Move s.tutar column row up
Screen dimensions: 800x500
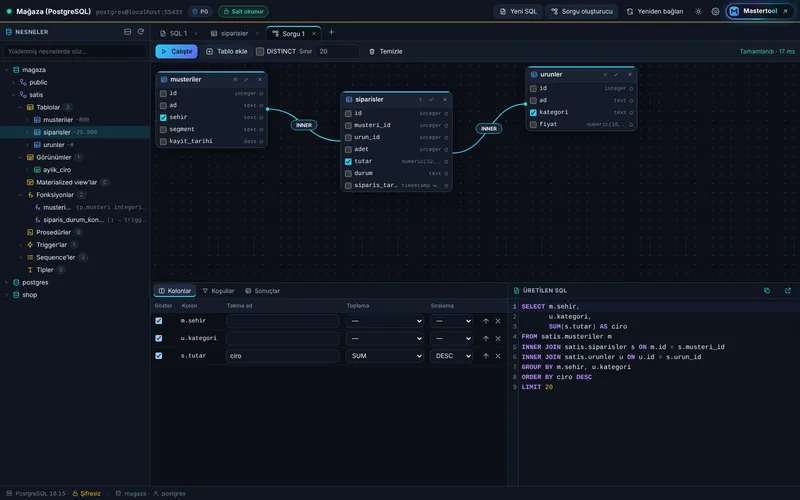486,356
